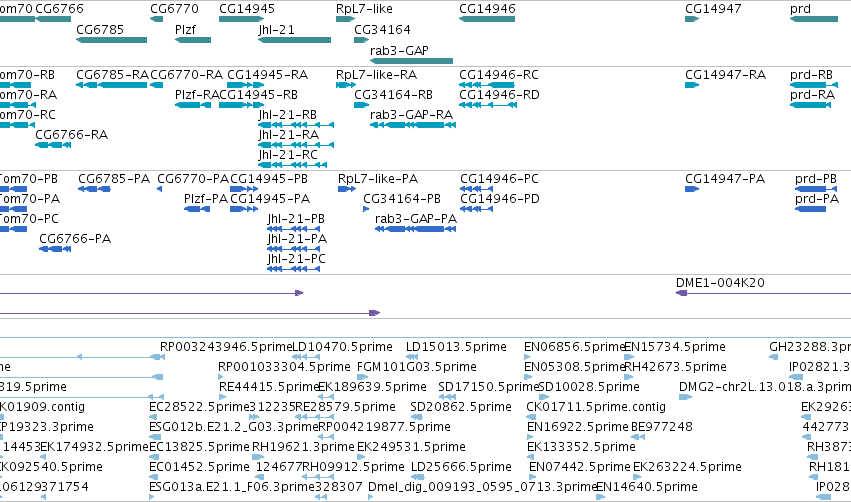Click the LD10470.5prime EST label
The width and height of the screenshot is (851, 502).
click(x=342, y=347)
